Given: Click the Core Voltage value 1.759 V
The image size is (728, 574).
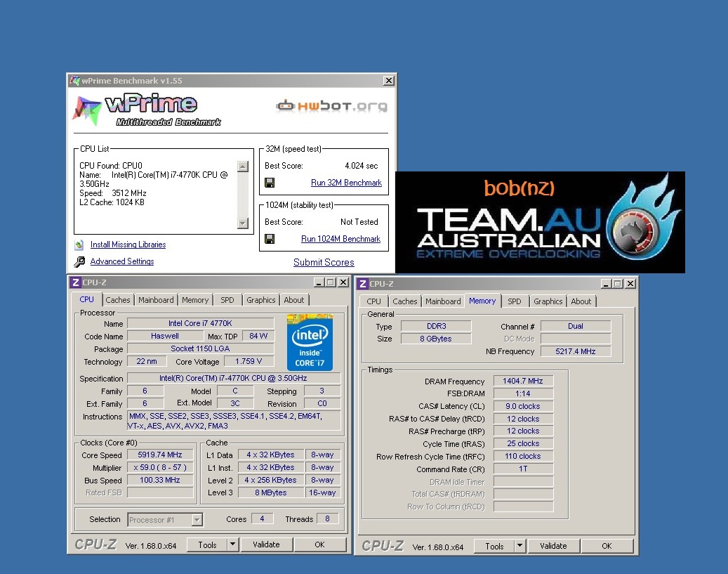Looking at the screenshot, I should point(249,361).
